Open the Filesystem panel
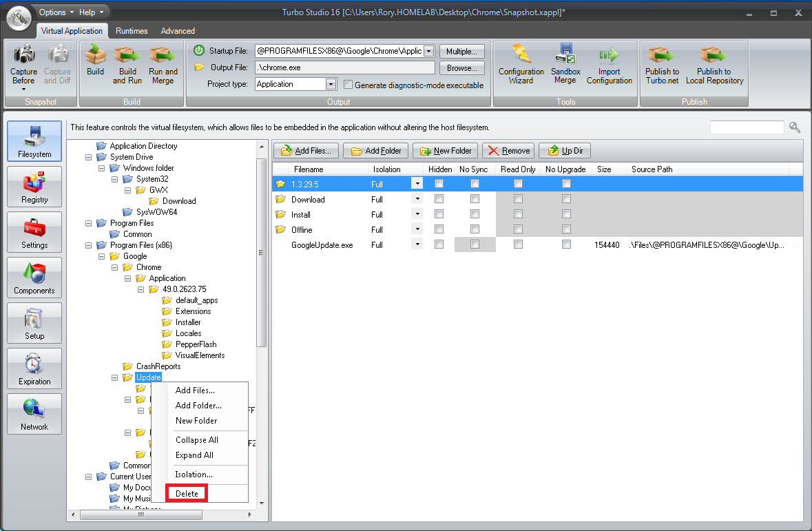Viewport: 812px width, 531px height. click(x=34, y=141)
